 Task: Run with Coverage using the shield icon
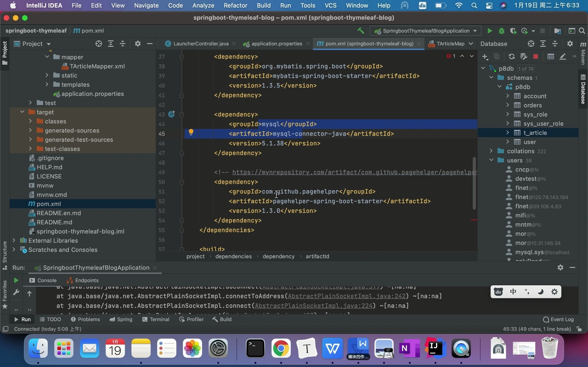pyautogui.click(x=513, y=31)
